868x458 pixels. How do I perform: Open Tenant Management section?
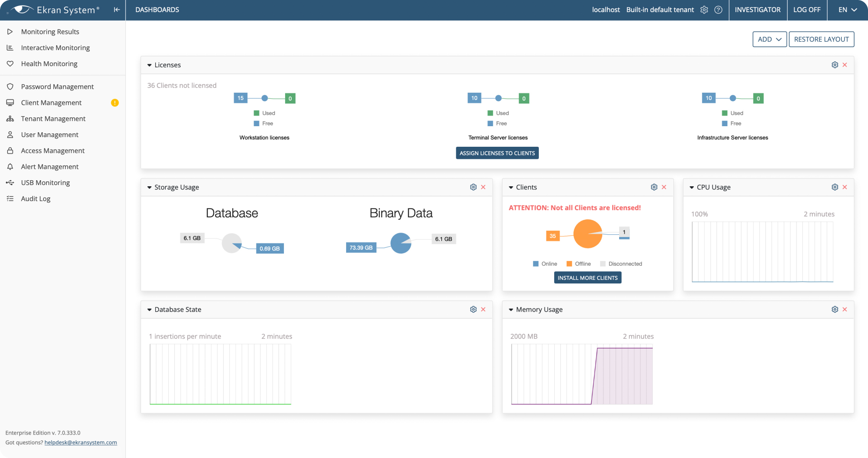tap(53, 119)
